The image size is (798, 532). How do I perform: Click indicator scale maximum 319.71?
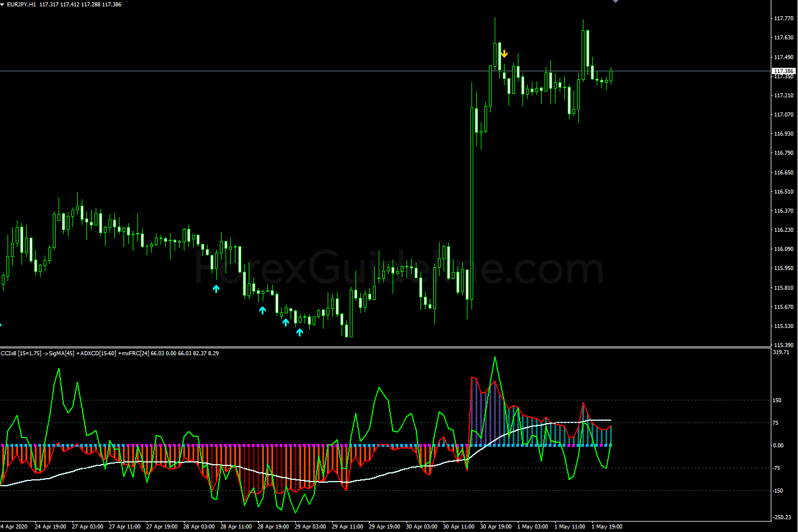coord(781,352)
